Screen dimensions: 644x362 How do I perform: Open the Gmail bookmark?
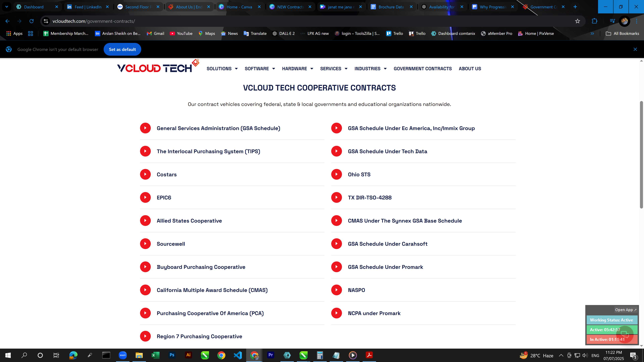155,34
